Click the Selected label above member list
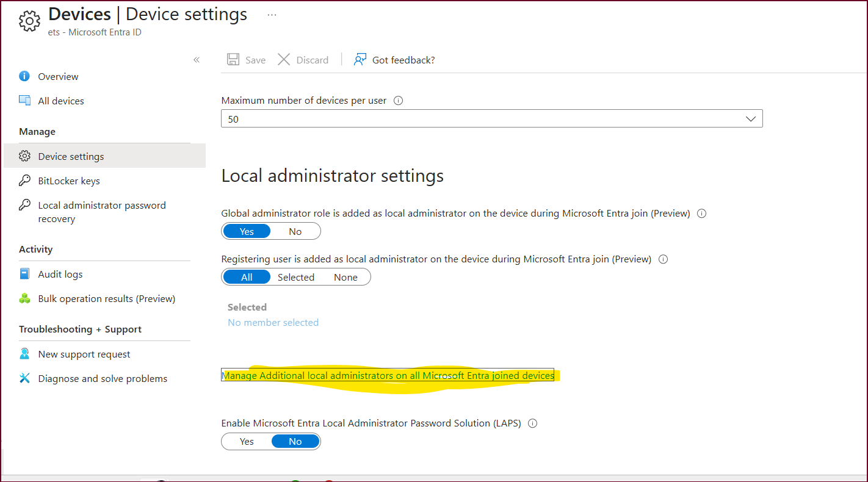This screenshot has width=868, height=482. [247, 307]
